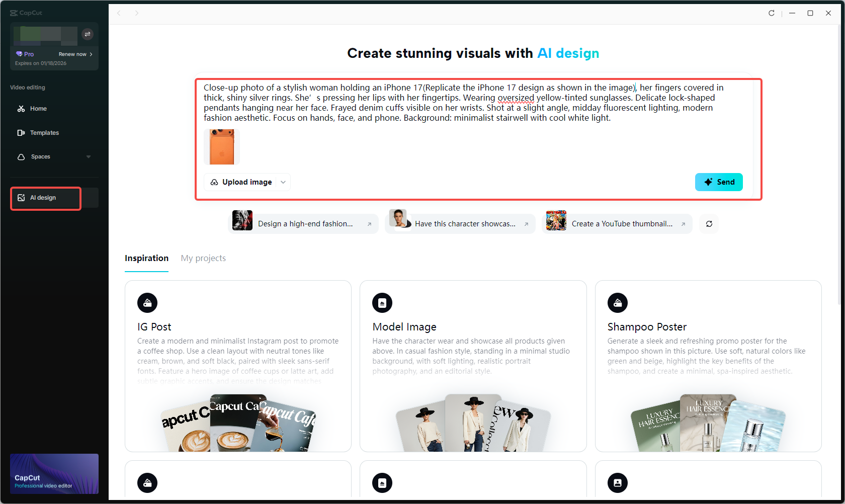Click the Shampoo Poster preview card
Screen dimensions: 845x504
pyautogui.click(x=708, y=365)
